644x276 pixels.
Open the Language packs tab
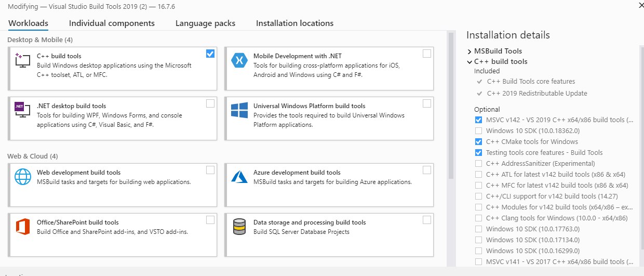(205, 23)
